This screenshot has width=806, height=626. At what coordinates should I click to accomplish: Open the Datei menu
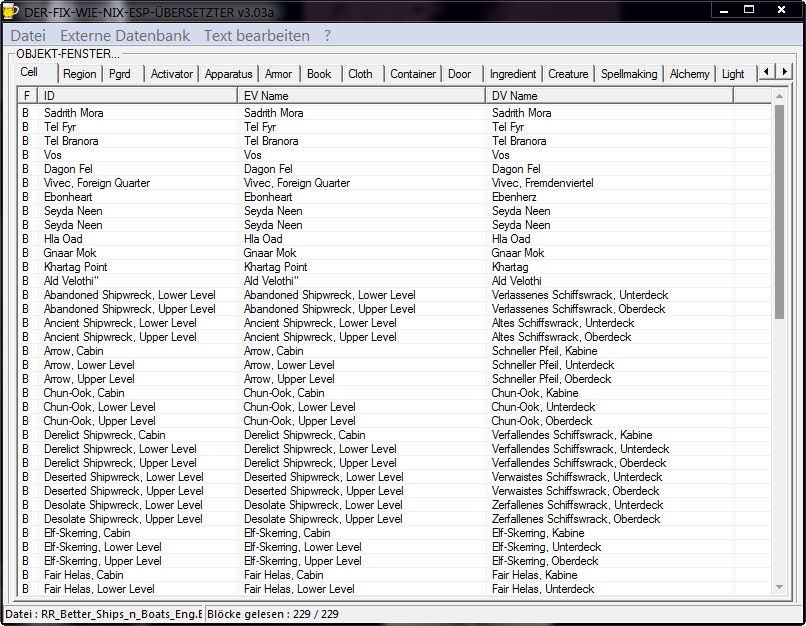[28, 35]
